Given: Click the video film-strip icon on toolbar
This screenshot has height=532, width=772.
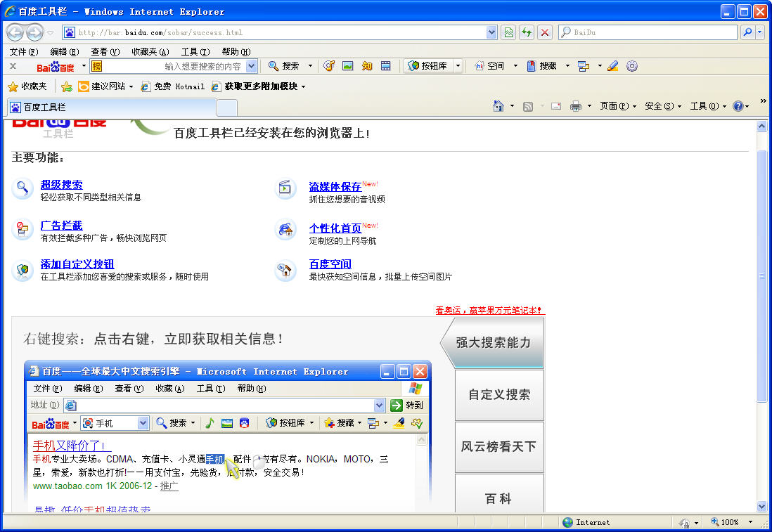Looking at the screenshot, I should coord(386,66).
